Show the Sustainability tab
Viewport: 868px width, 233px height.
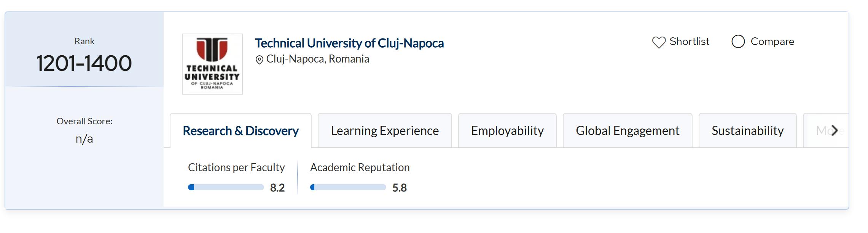tap(747, 131)
